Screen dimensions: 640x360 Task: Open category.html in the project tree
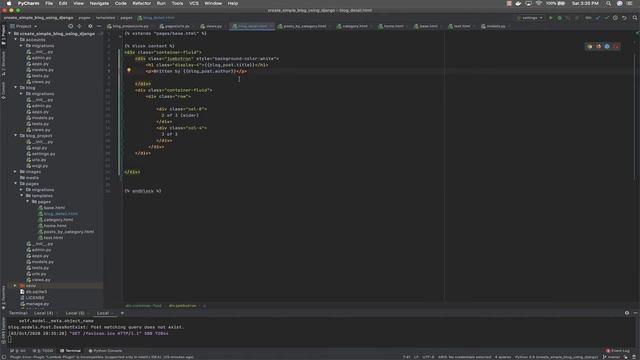pos(58,220)
